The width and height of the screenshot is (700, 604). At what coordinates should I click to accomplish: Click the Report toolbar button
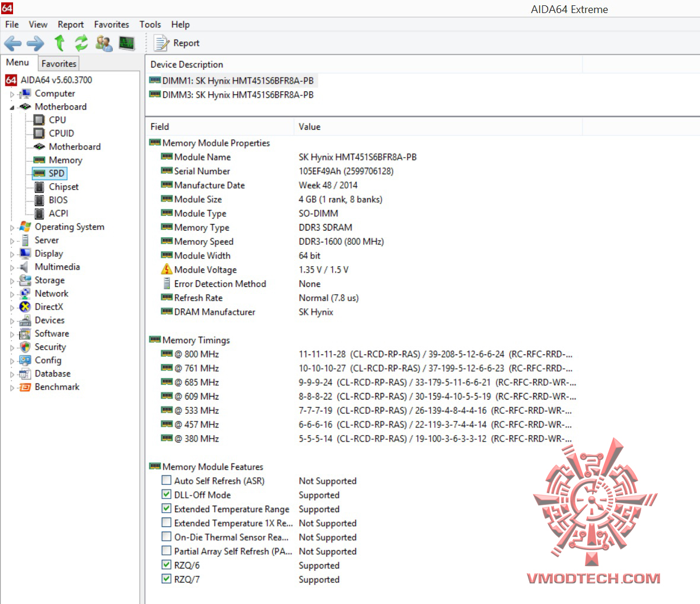click(x=177, y=43)
